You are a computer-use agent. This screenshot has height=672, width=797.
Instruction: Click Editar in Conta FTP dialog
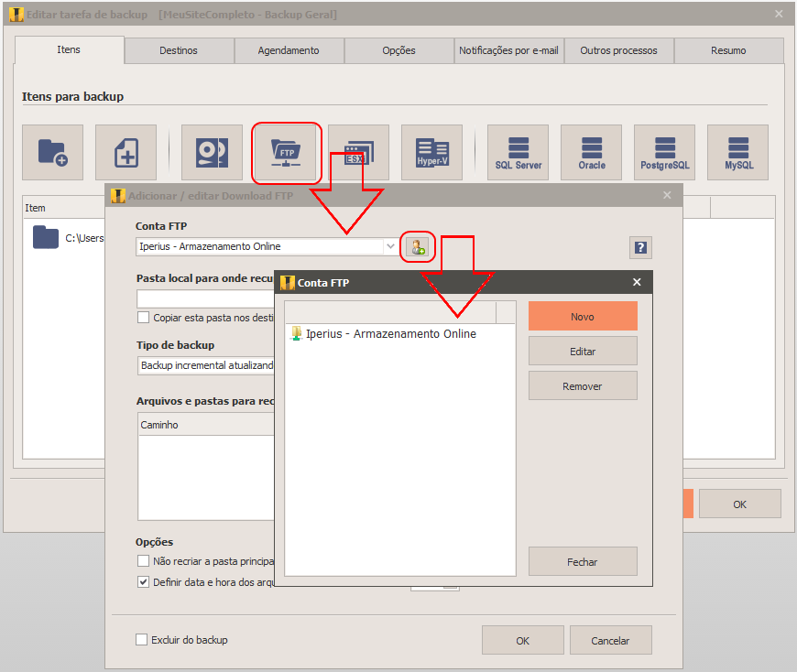(583, 351)
